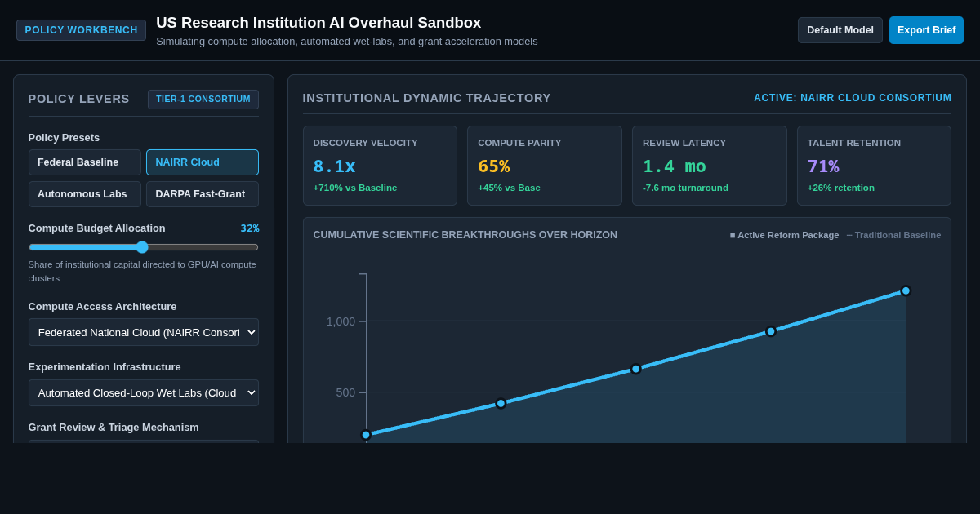Click the 8.1x discovery velocity value
This screenshot has height=514, width=980.
coord(335,166)
